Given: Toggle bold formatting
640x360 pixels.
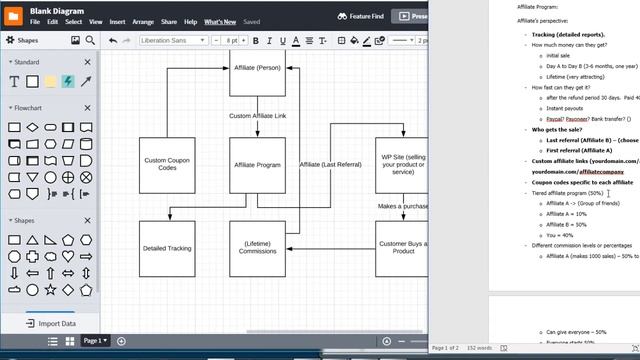Looking at the screenshot, I should coord(256,40).
